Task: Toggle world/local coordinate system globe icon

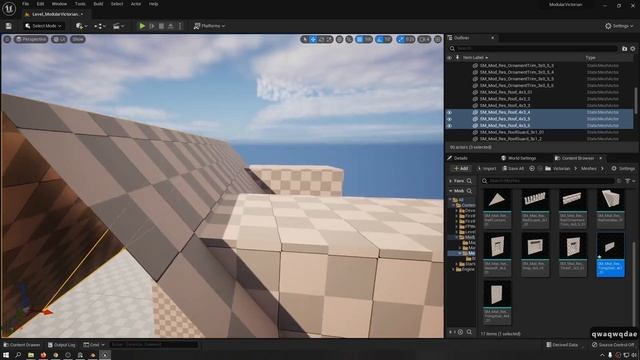Action: [x=340, y=39]
